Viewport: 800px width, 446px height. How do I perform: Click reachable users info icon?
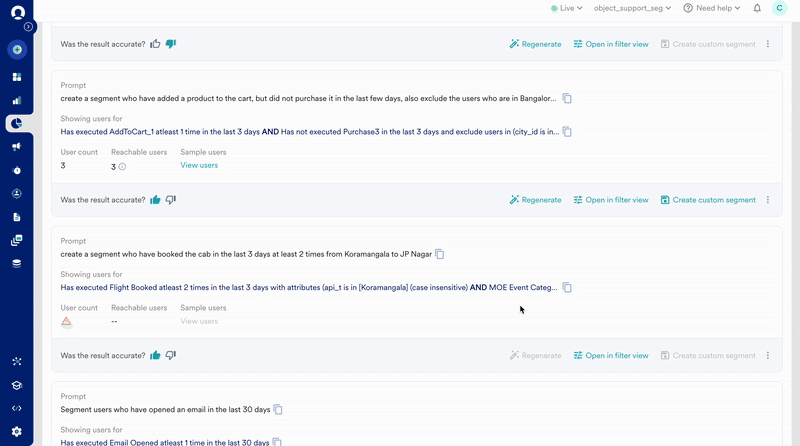pyautogui.click(x=122, y=166)
